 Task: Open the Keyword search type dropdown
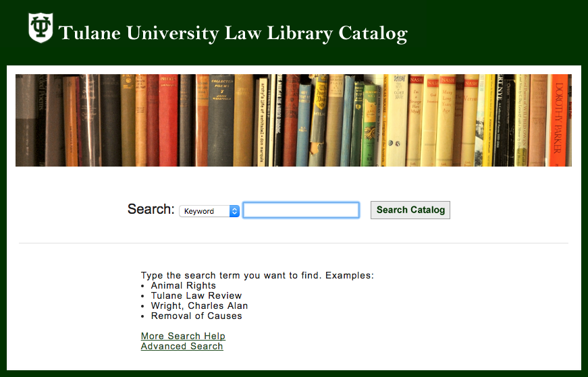pyautogui.click(x=209, y=211)
